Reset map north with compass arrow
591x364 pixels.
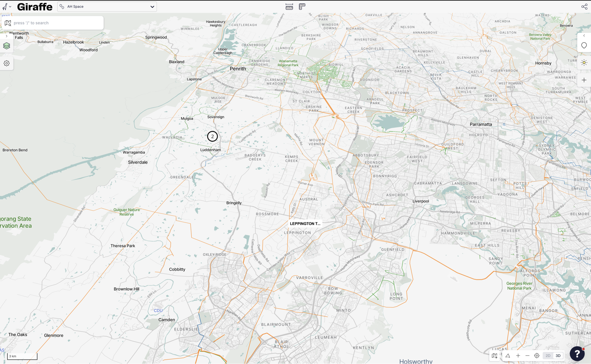point(508,356)
